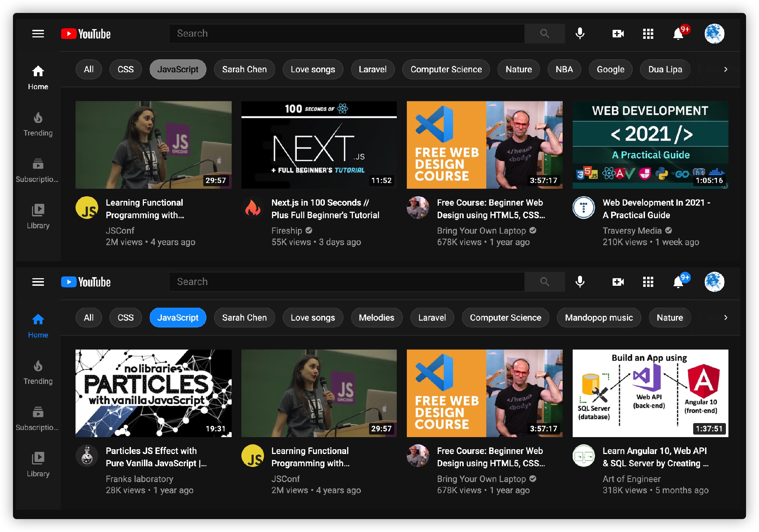The image size is (759, 532).
Task: Select the Melodies filter chip
Action: tap(377, 318)
